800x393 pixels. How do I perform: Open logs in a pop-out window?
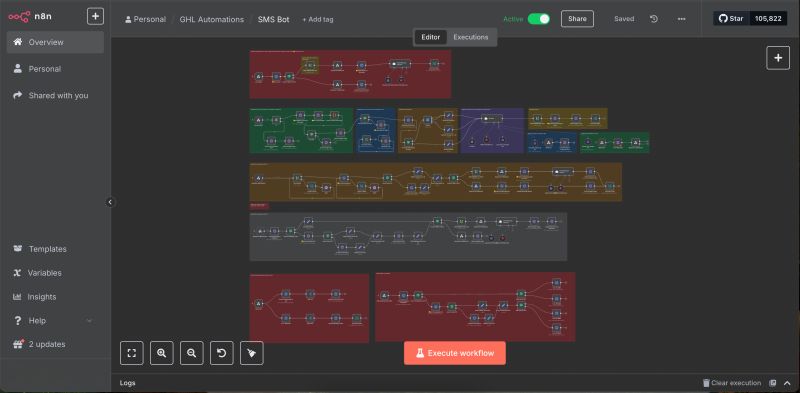point(773,383)
